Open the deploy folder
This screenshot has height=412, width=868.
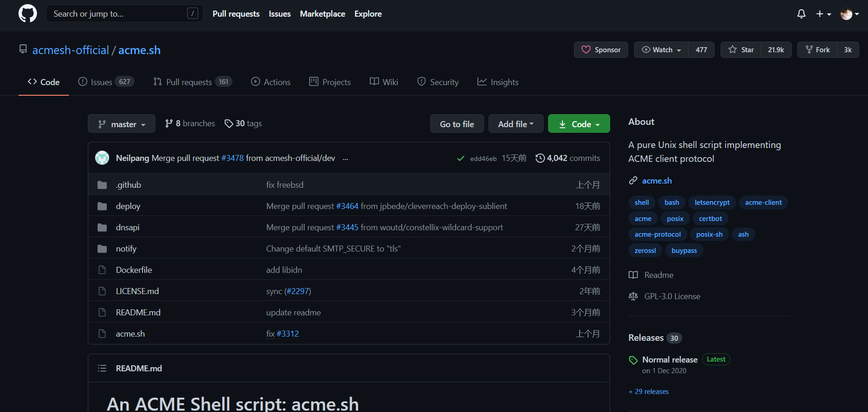coord(128,206)
